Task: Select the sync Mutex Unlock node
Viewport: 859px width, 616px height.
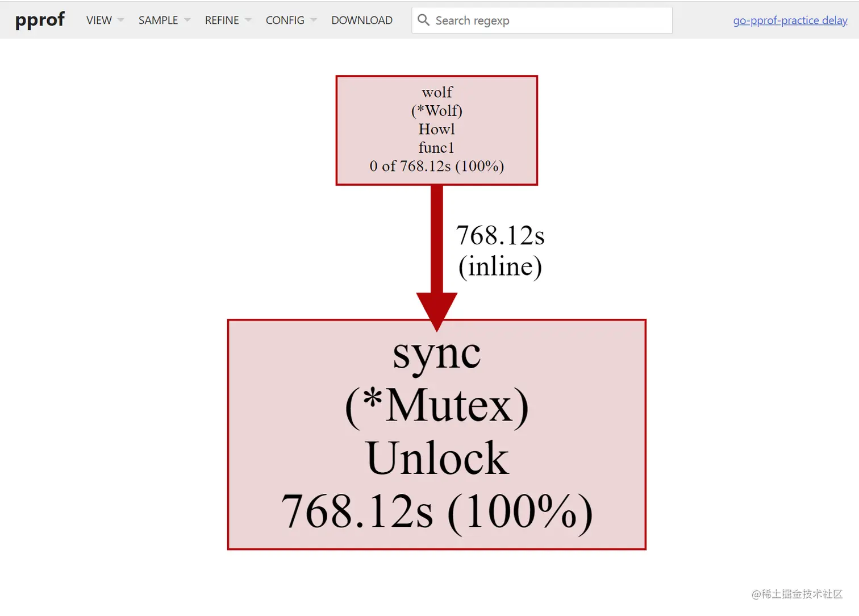Action: [x=436, y=434]
